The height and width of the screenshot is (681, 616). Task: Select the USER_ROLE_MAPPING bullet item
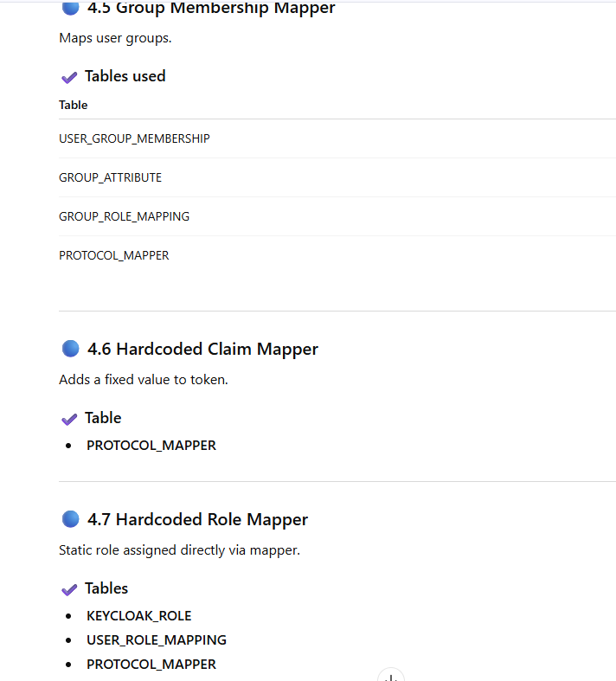pos(156,640)
